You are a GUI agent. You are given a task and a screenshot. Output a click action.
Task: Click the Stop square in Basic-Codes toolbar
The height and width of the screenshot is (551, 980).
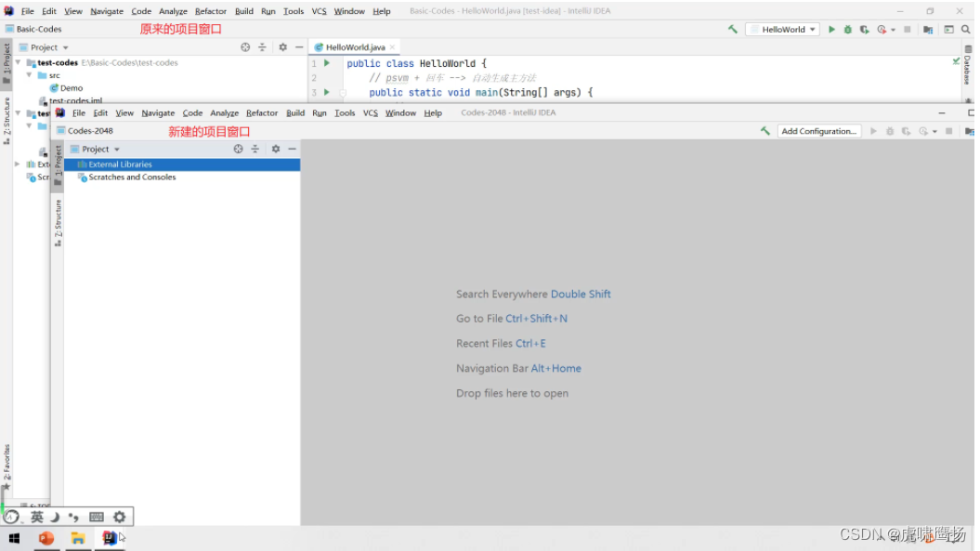[907, 30]
